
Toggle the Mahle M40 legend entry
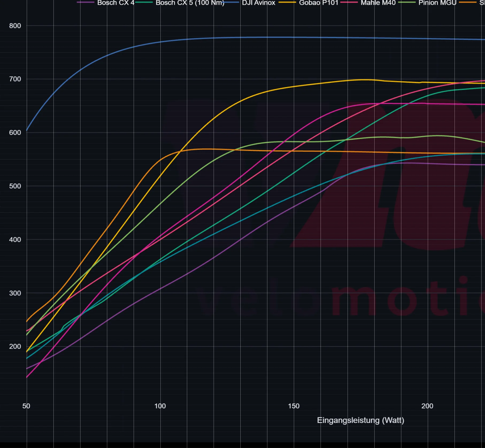368,3
